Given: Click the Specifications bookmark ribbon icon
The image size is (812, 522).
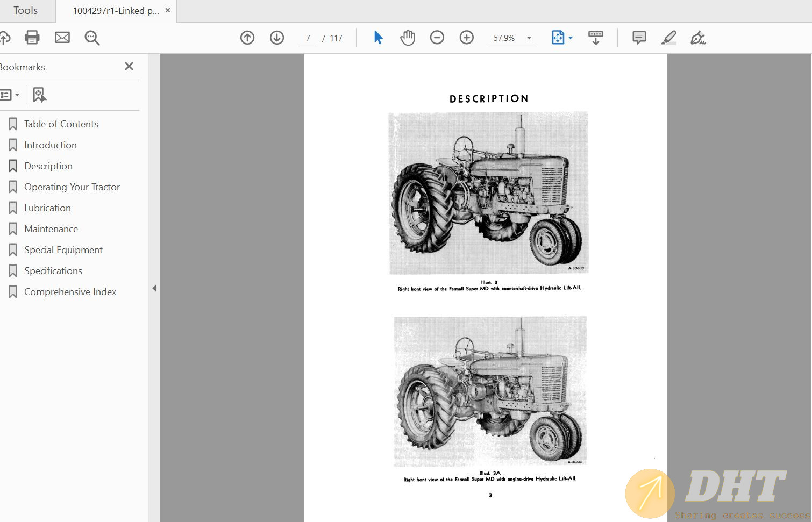Looking at the screenshot, I should [x=13, y=271].
